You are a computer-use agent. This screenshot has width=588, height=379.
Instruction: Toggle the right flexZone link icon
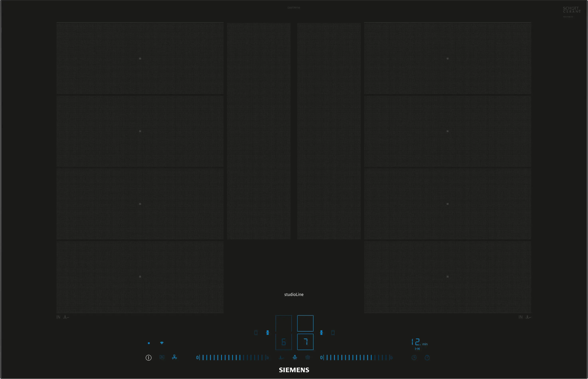(x=321, y=333)
